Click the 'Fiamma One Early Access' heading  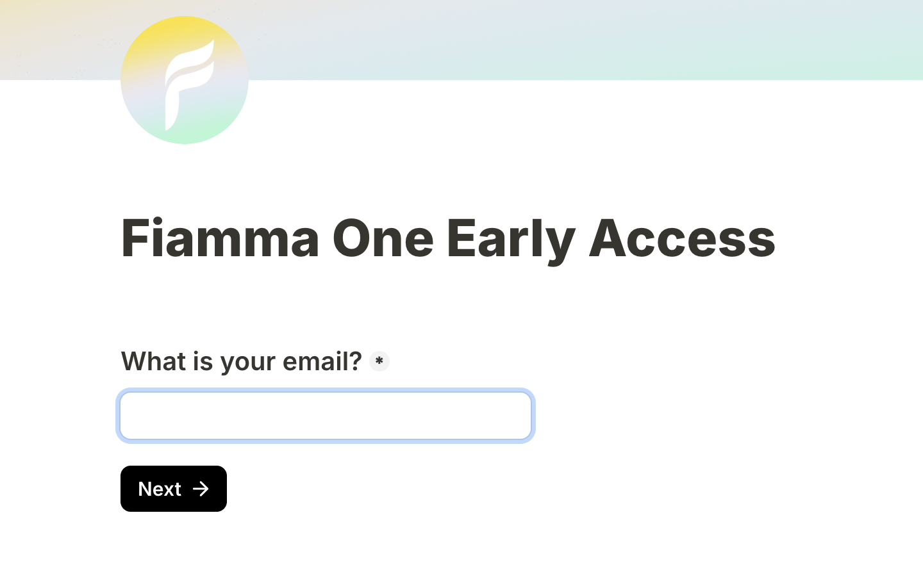click(448, 238)
